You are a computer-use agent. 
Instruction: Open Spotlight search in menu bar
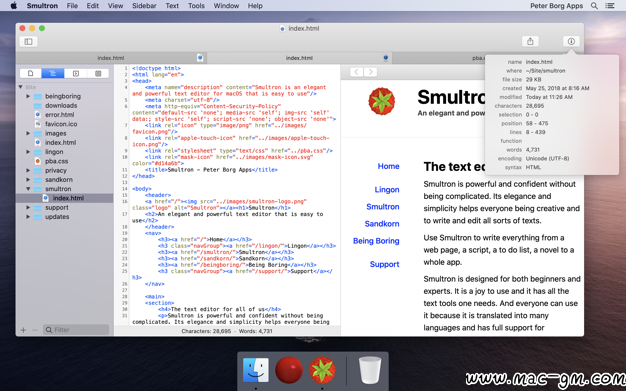pyautogui.click(x=594, y=6)
